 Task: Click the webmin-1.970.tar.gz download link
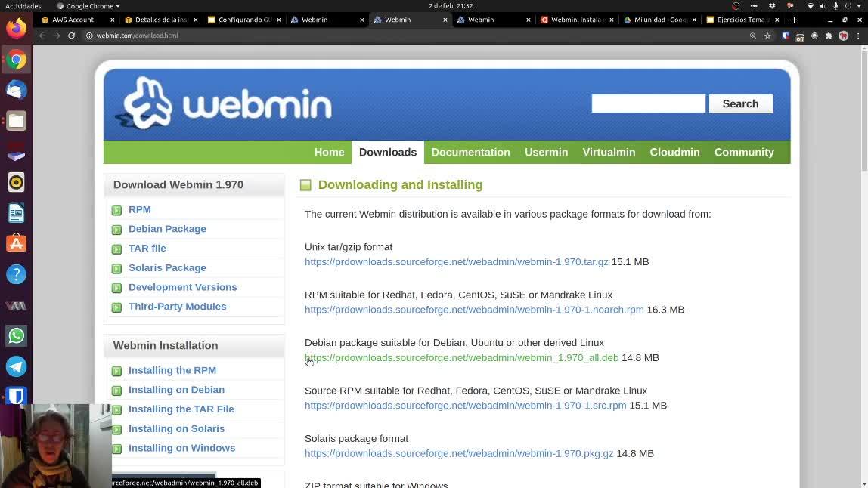456,261
